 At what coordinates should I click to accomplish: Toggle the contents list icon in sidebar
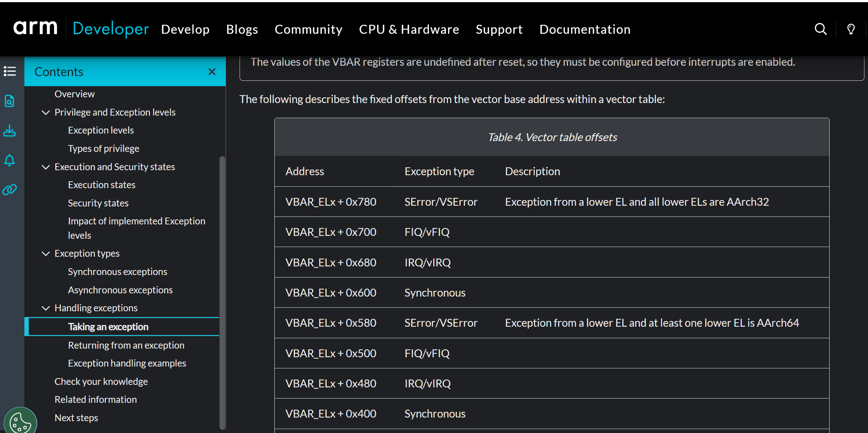10,71
